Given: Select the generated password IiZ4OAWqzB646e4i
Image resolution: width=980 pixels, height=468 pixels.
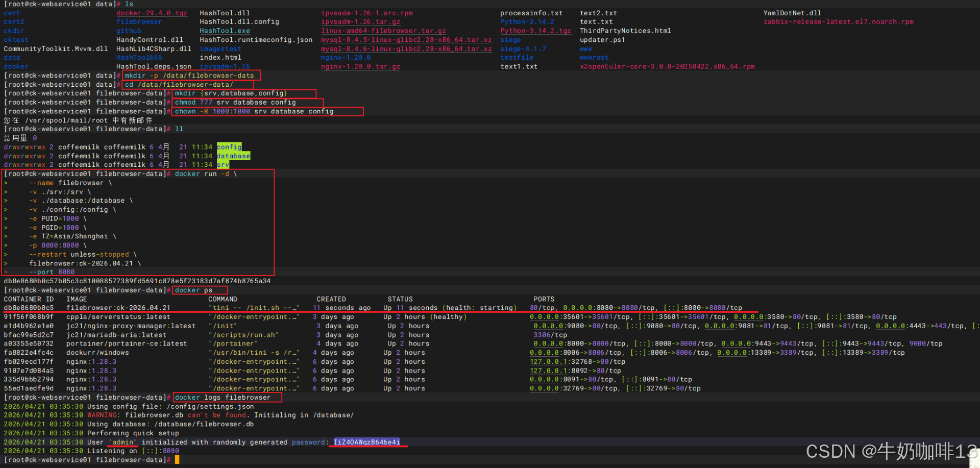Looking at the screenshot, I should (367, 442).
